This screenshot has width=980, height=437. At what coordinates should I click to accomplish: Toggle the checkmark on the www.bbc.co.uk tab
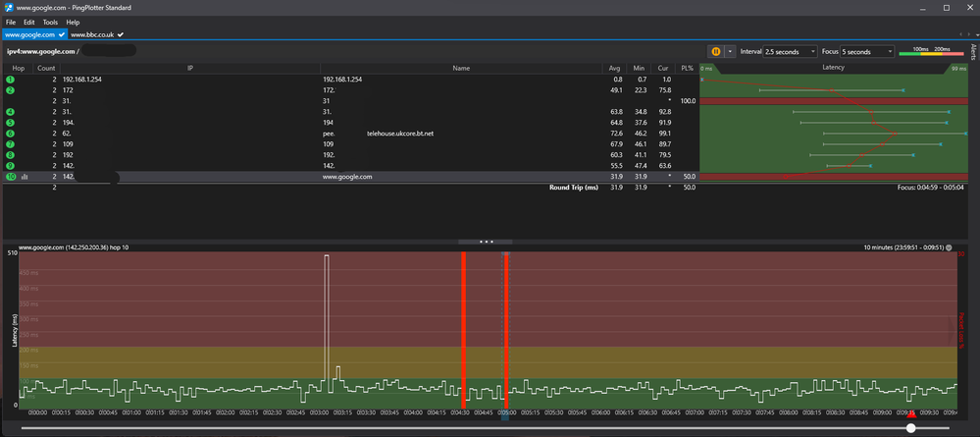click(120, 34)
